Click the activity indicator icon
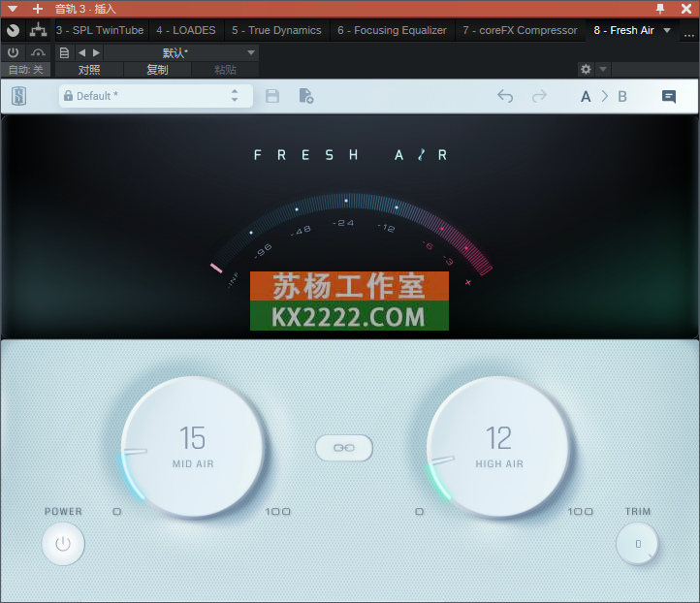Screen dimensions: 700x603 click(13, 30)
